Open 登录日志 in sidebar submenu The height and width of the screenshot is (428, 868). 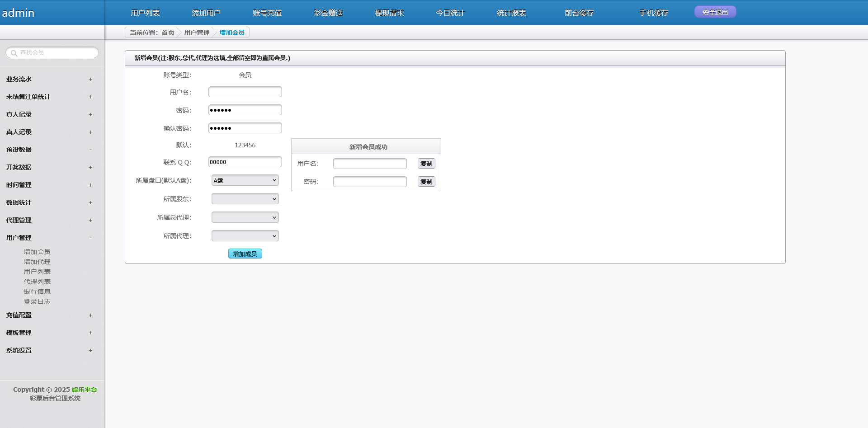click(37, 301)
